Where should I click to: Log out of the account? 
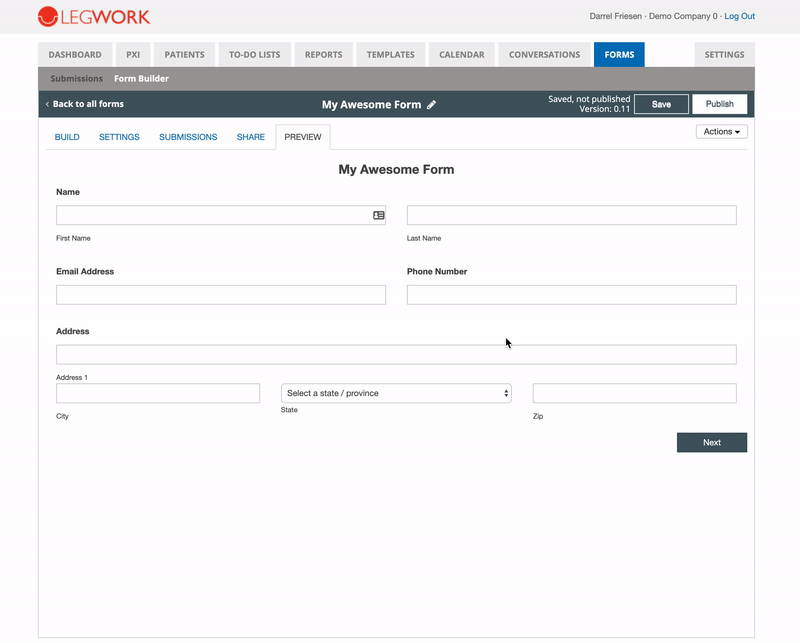coord(739,17)
